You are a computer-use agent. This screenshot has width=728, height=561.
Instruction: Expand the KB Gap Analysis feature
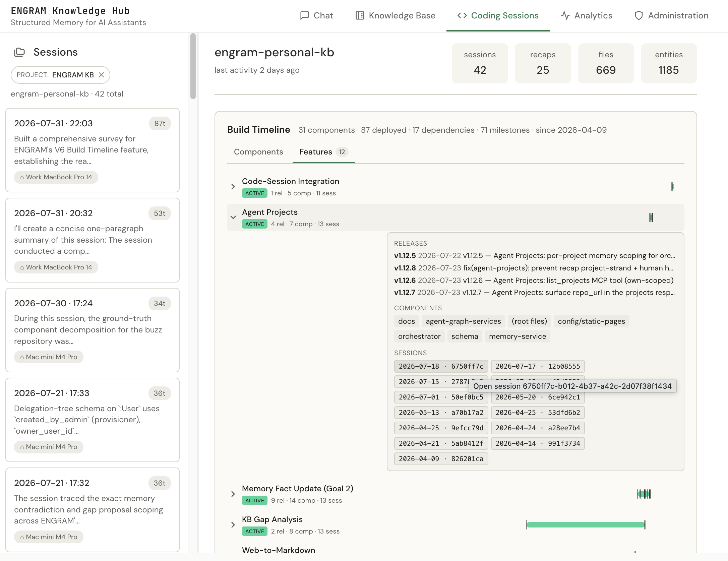[233, 525]
